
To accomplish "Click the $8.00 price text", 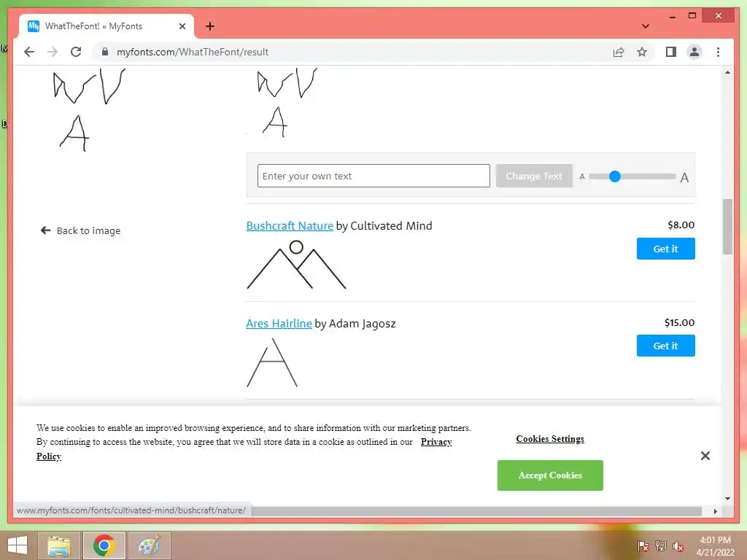I will click(681, 225).
